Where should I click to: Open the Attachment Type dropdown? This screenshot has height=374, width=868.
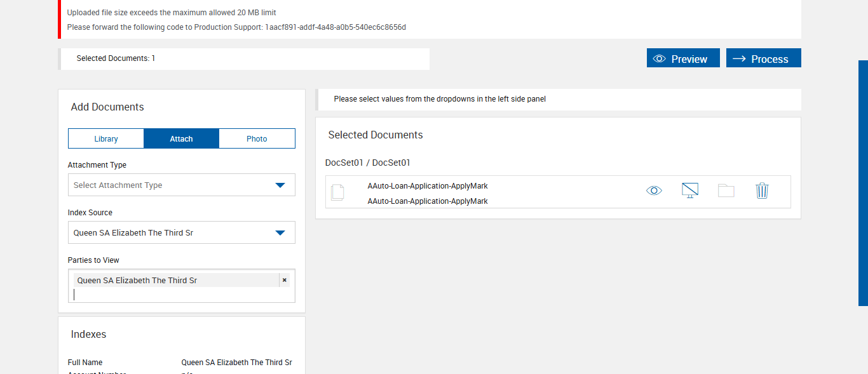[181, 185]
